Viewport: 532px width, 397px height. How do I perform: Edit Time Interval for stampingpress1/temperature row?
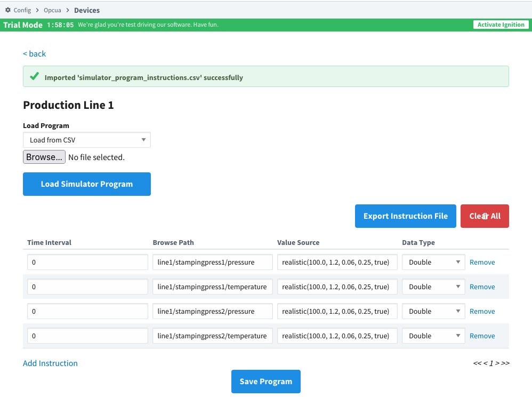(x=87, y=287)
